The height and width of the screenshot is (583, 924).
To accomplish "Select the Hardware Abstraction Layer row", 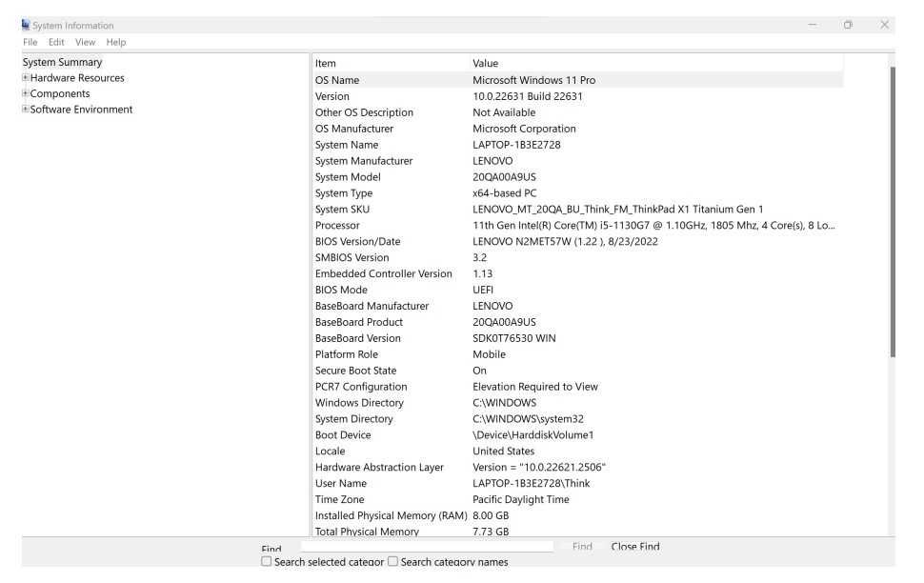I will (x=577, y=467).
